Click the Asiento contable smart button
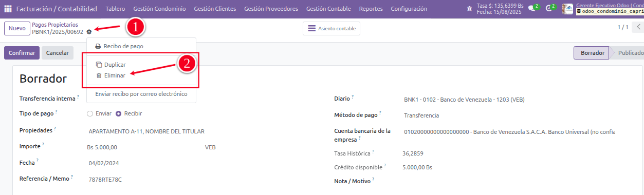Screen dimensions: 644x195 click(x=332, y=29)
